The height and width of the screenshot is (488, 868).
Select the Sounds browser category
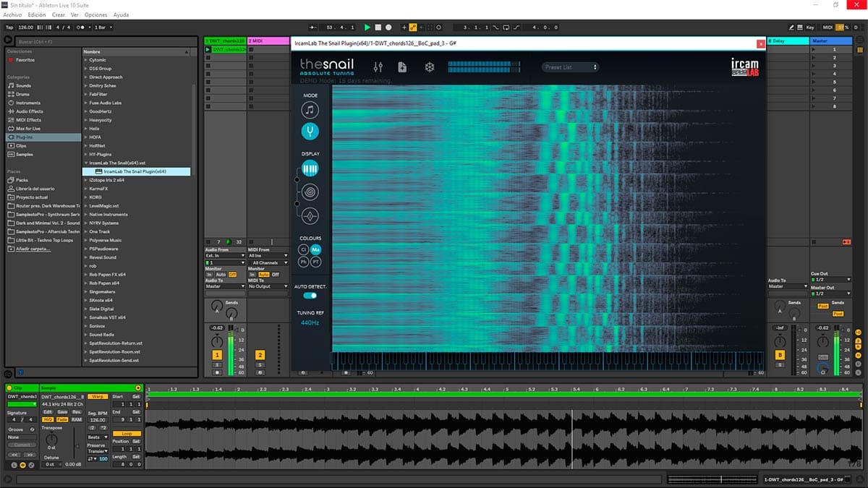(x=24, y=85)
